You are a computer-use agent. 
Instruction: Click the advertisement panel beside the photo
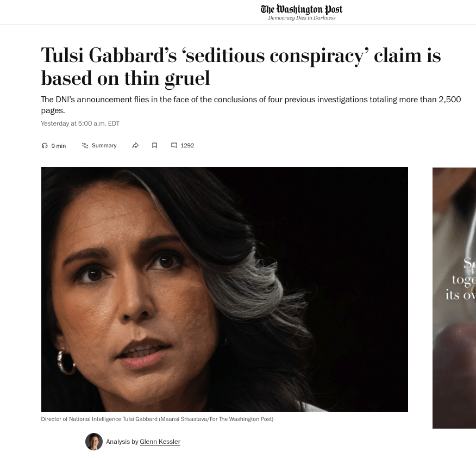(454, 298)
